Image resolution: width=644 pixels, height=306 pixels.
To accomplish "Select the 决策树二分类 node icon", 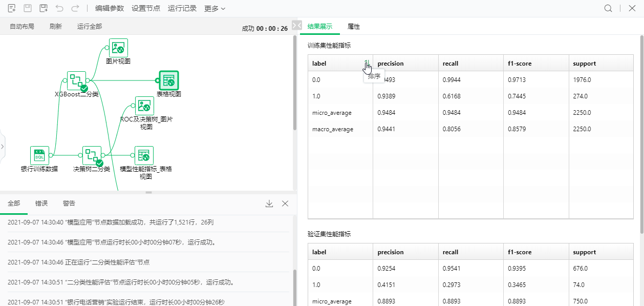I will point(92,155).
